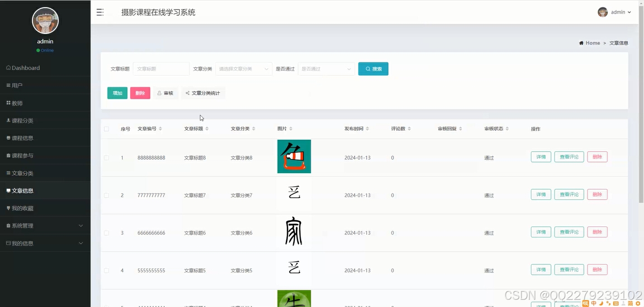Open 文章分类 from the sidebar
Screen dimensions: 644x307
pyautogui.click(x=24, y=173)
